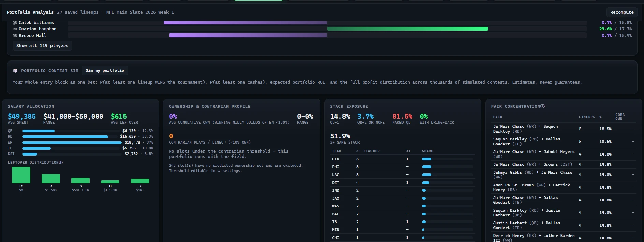Click the $3K+ leftover distribution bar
Screen dimensions: 644x242
[140, 181]
